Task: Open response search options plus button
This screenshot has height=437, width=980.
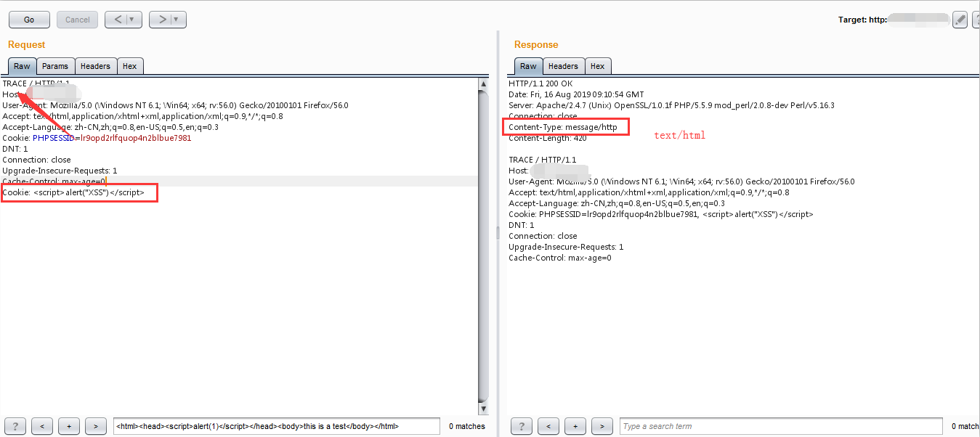Action: [575, 426]
